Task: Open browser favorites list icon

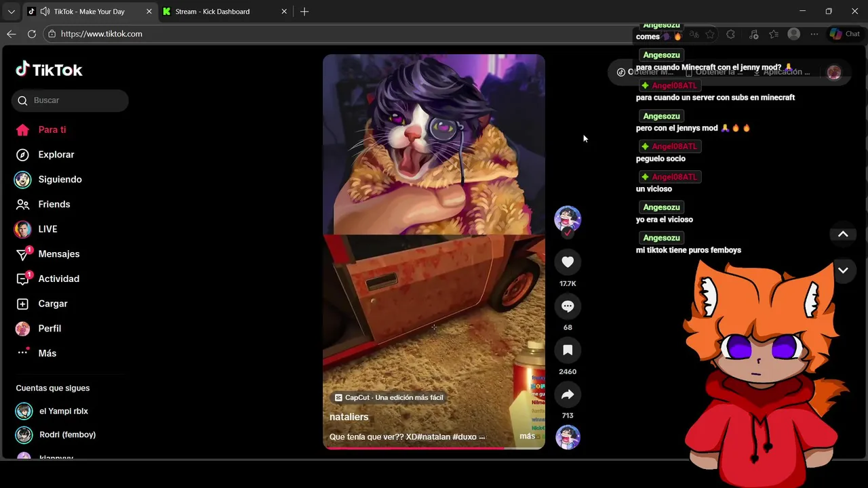Action: tap(774, 34)
